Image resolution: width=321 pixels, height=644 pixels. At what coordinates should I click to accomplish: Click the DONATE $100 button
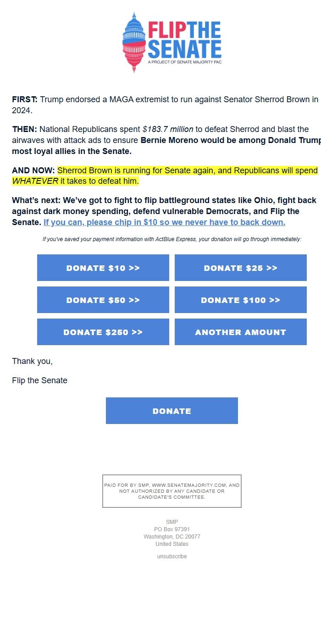pos(240,300)
